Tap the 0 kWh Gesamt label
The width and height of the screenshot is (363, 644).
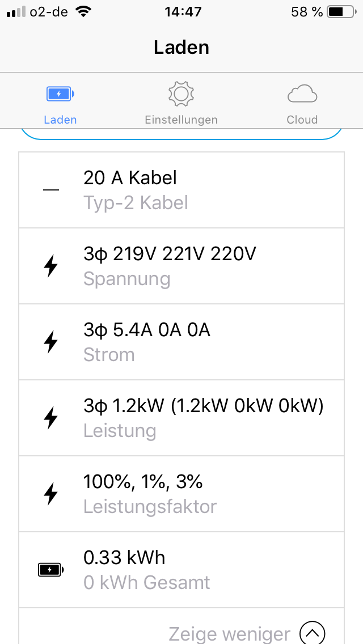click(x=147, y=582)
